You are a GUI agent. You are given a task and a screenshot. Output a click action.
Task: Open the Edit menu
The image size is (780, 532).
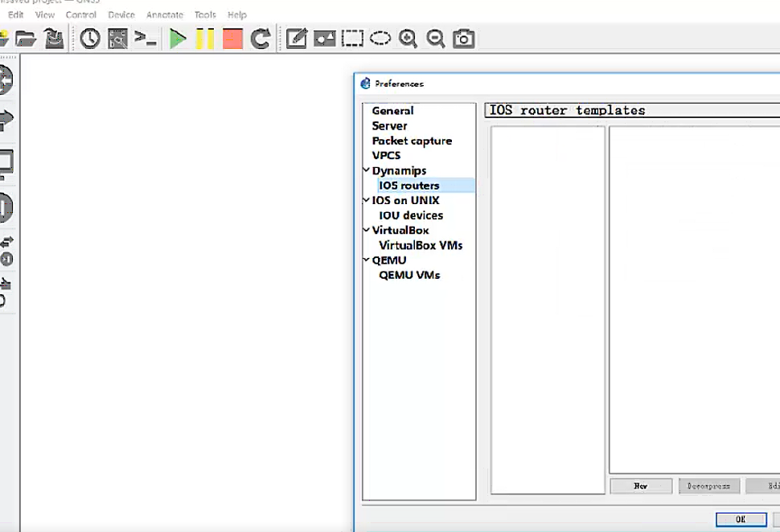[x=15, y=15]
